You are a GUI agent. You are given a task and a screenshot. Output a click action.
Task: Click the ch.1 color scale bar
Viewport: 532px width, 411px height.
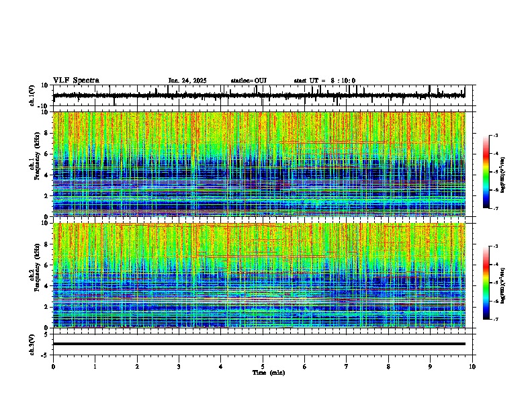(x=486, y=172)
